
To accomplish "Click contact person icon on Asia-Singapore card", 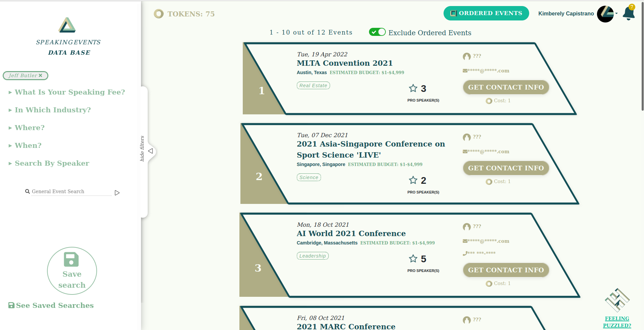I will coord(467,137).
